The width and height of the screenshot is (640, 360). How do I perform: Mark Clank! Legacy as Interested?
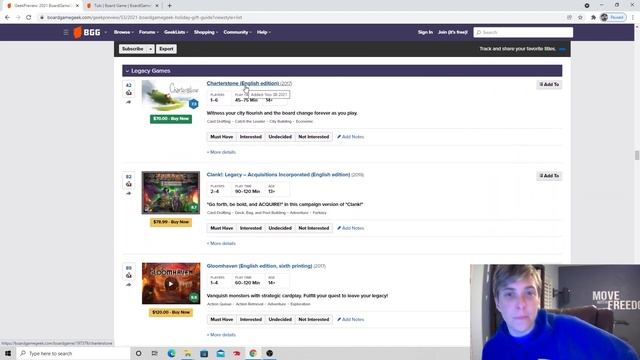(251, 228)
